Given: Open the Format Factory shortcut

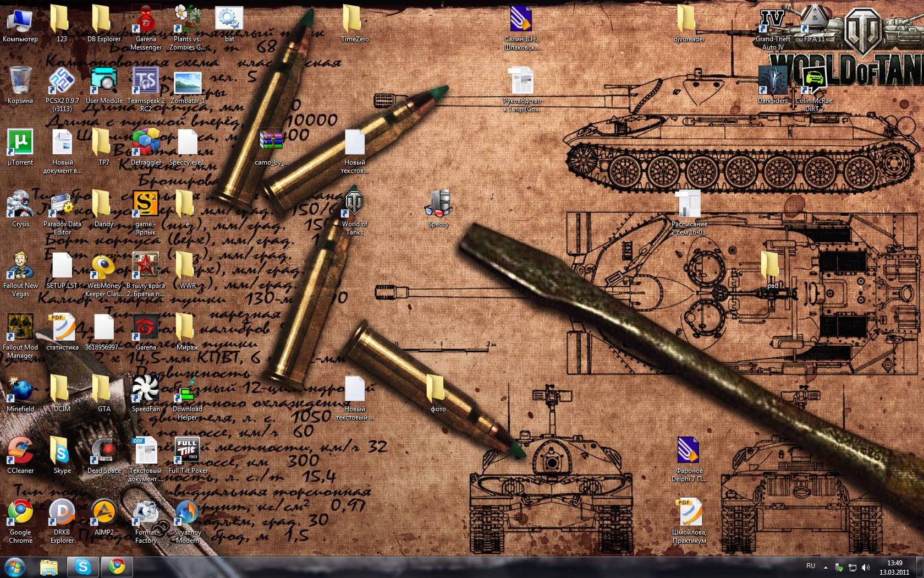Looking at the screenshot, I should (146, 513).
